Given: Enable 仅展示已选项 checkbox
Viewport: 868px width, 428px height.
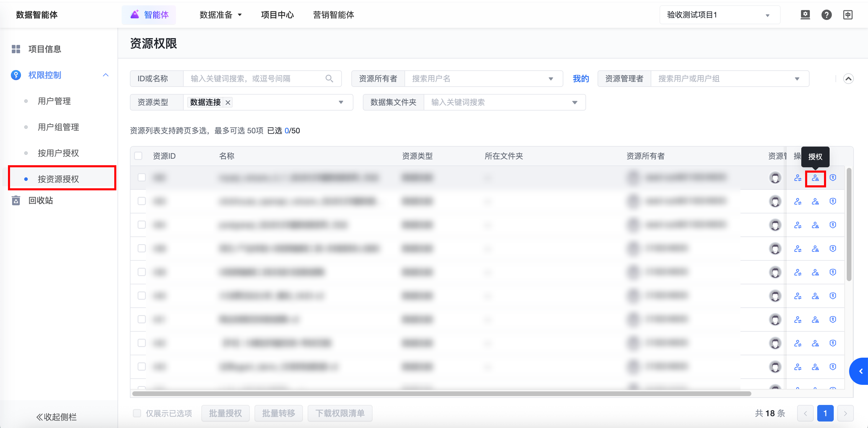Looking at the screenshot, I should pos(137,413).
